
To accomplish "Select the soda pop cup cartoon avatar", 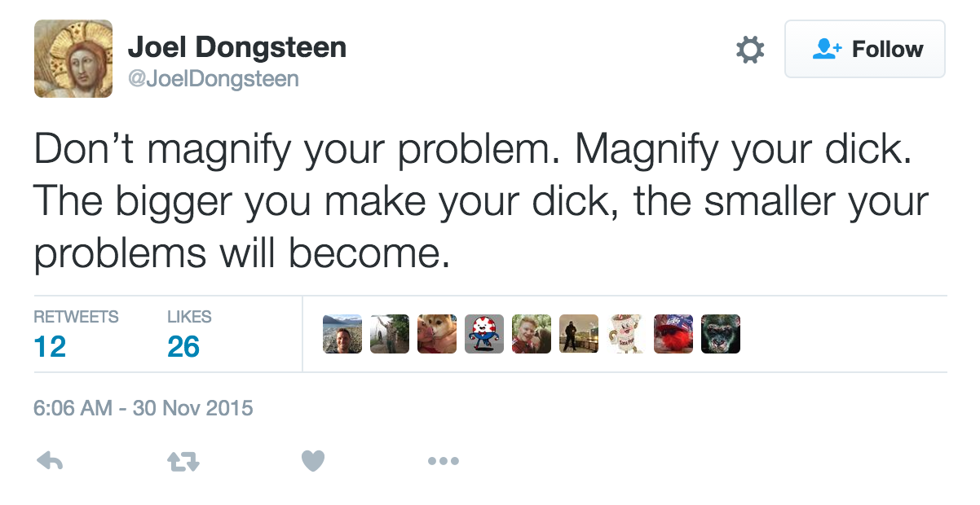I will click(626, 334).
